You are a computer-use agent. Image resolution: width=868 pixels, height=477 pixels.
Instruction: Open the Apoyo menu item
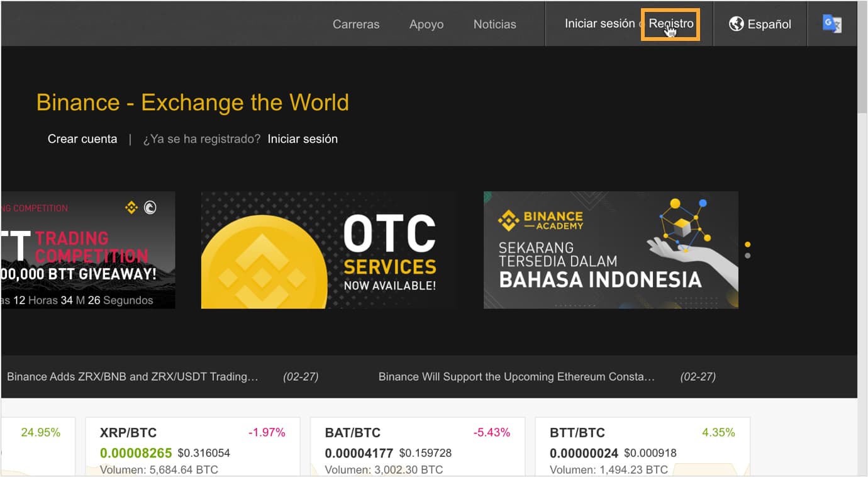(x=426, y=25)
